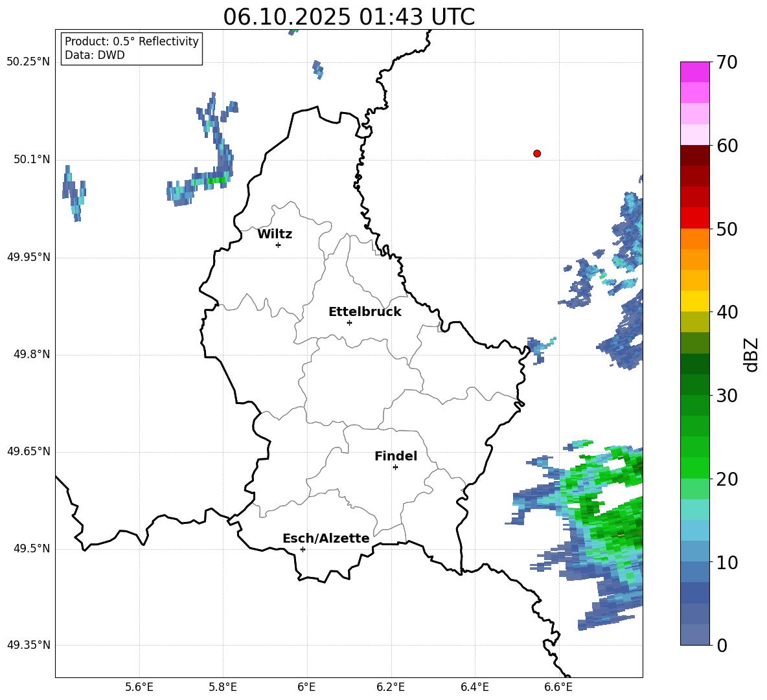Click the Findel station cross marker
The height and width of the screenshot is (700, 767).
tap(395, 468)
